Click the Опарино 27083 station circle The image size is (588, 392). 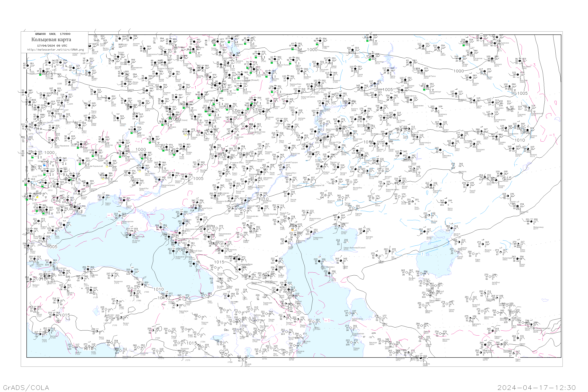[320, 41]
